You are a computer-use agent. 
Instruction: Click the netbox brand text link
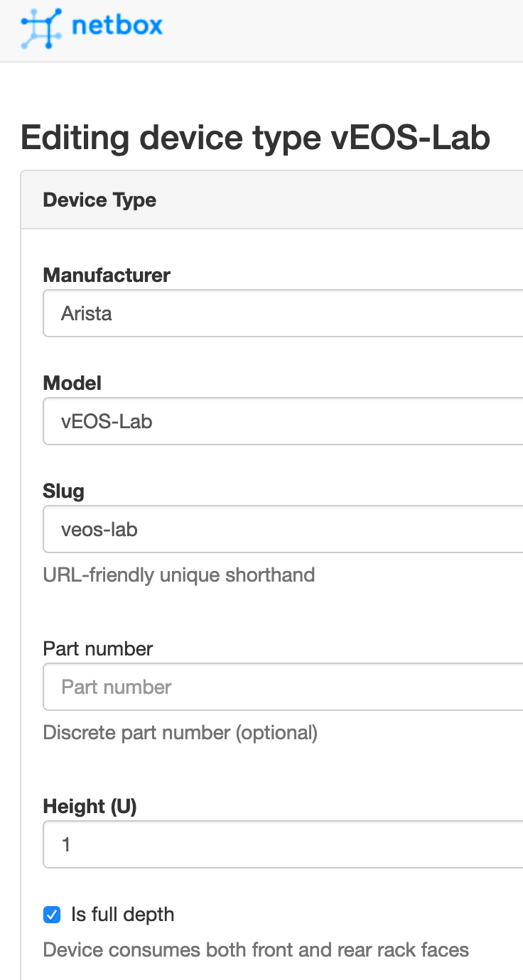click(x=117, y=27)
